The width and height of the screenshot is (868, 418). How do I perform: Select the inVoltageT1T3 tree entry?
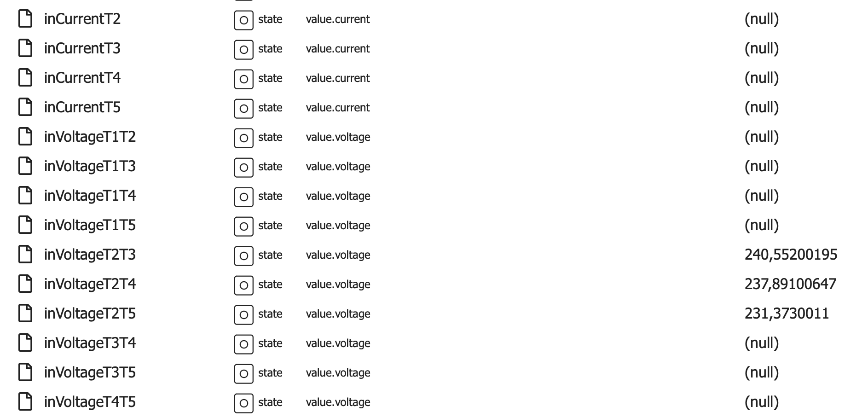(90, 166)
